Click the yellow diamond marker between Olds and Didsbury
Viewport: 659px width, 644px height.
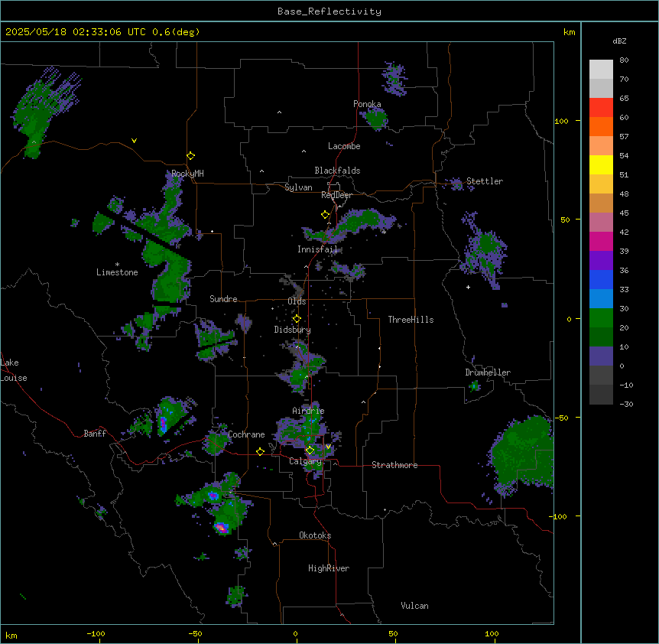click(297, 319)
